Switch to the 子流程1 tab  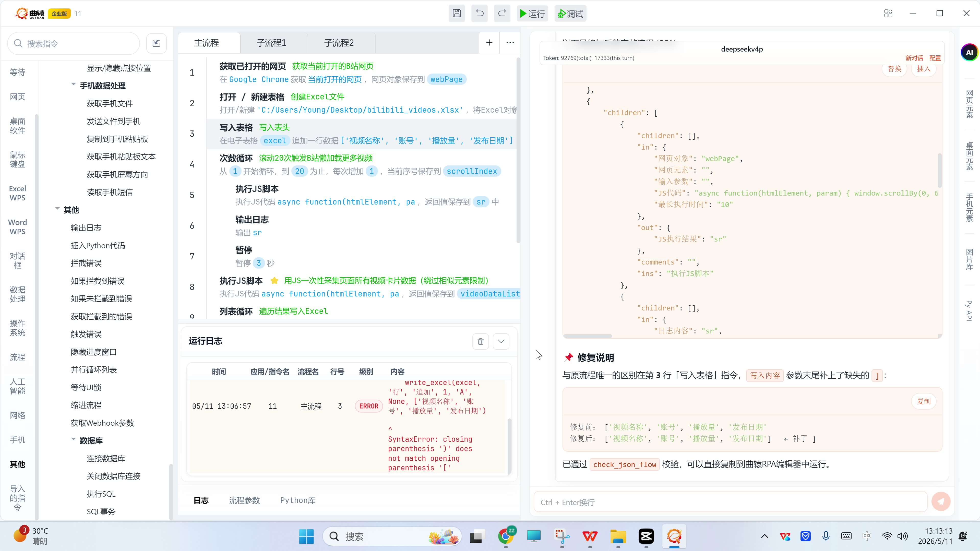pos(271,43)
